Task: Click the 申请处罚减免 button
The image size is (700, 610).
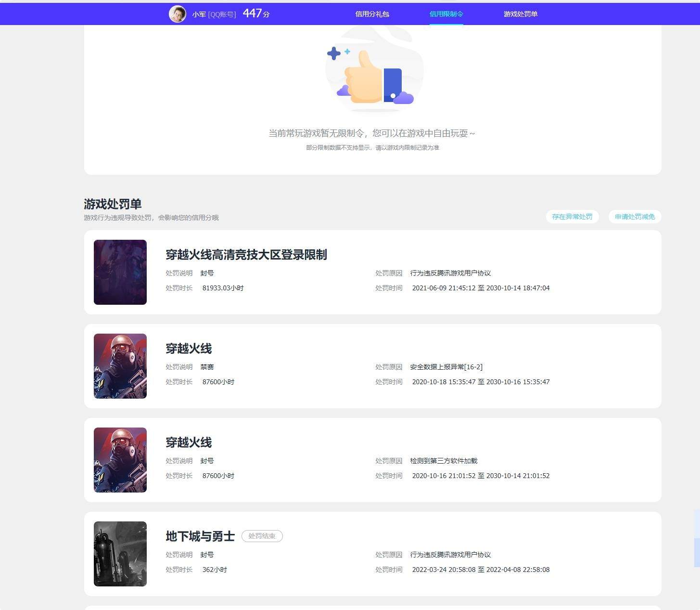Action: (x=635, y=217)
